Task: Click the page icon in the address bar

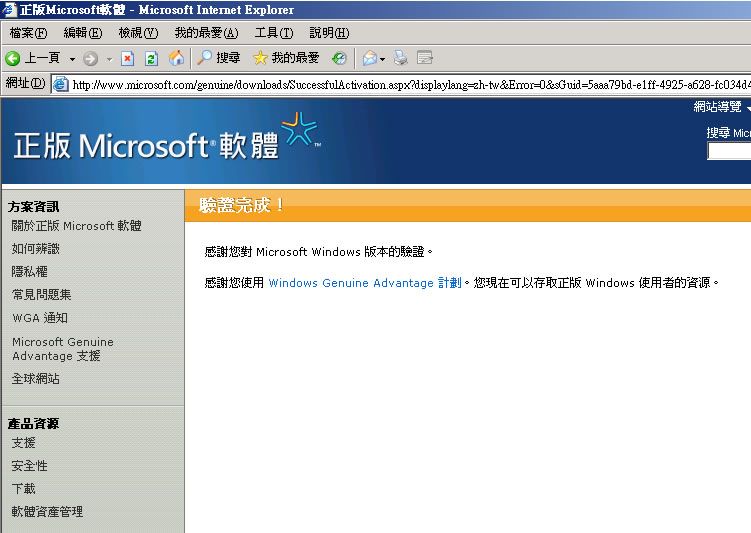Action: tap(61, 84)
